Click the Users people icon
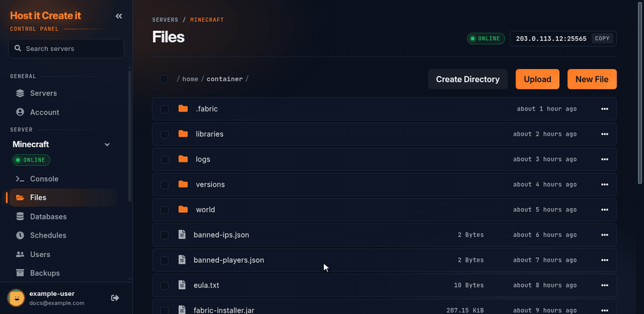Image resolution: width=644 pixels, height=314 pixels. (19, 254)
